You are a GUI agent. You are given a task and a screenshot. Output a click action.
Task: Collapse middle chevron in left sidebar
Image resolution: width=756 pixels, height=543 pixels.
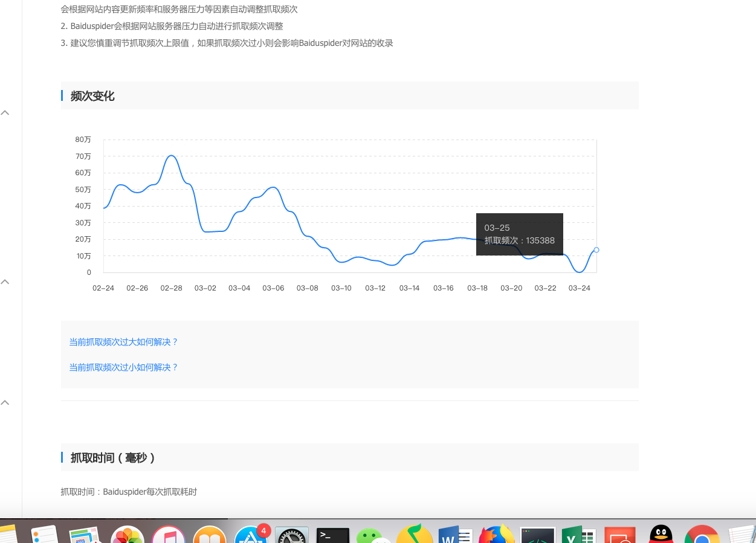point(5,282)
